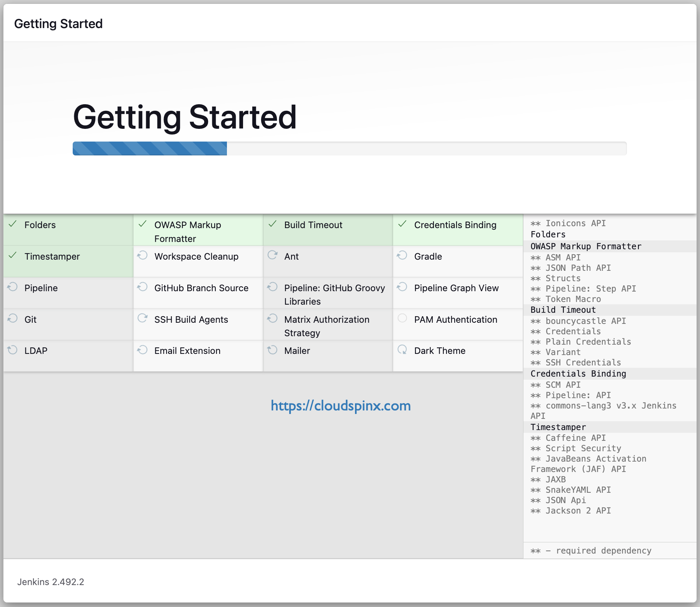Image resolution: width=700 pixels, height=607 pixels.
Task: Click the Build Timeout section header in log
Action: pyautogui.click(x=563, y=310)
